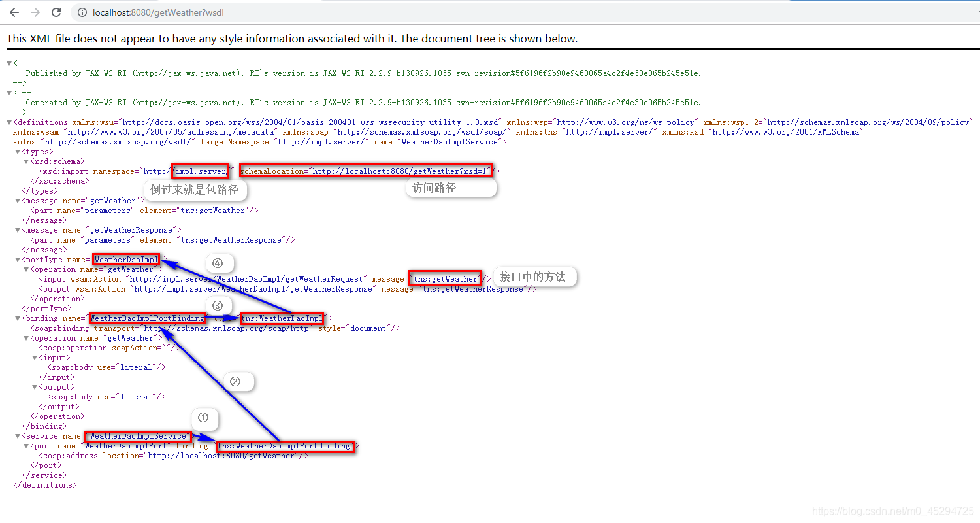The width and height of the screenshot is (980, 523).
Task: Click the xsd:import namespace line
Action: 270,171
